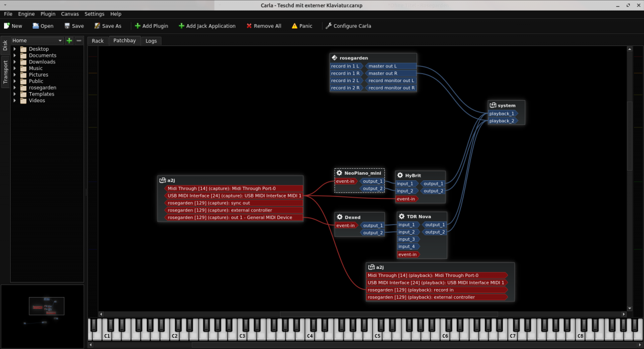Select the Dexed output_2 port
This screenshot has width=644, height=349.
pos(373,233)
